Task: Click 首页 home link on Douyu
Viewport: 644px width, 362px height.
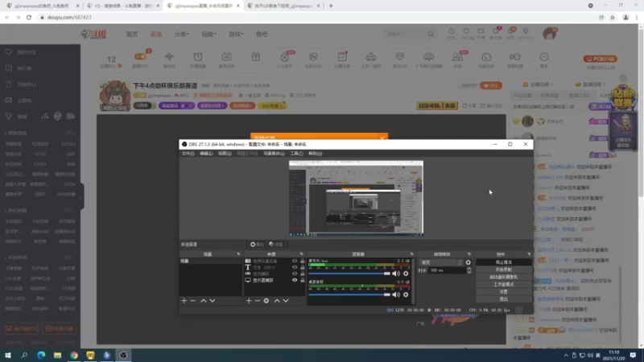Action: [132, 34]
